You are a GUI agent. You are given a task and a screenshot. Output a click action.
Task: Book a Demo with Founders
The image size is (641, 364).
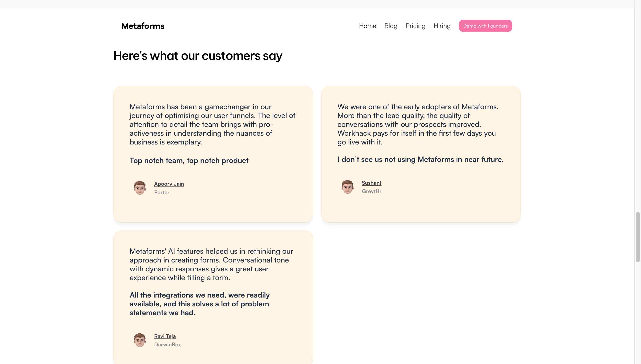pyautogui.click(x=485, y=26)
